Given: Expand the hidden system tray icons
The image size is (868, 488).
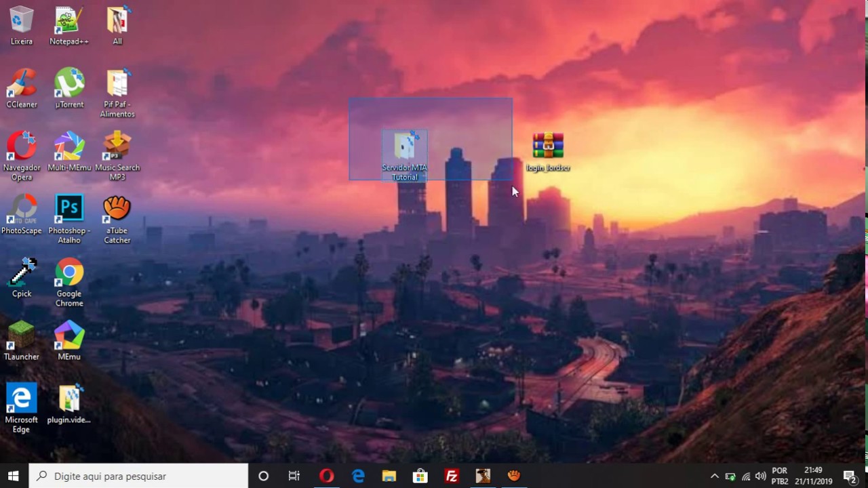Looking at the screenshot, I should coord(714,476).
